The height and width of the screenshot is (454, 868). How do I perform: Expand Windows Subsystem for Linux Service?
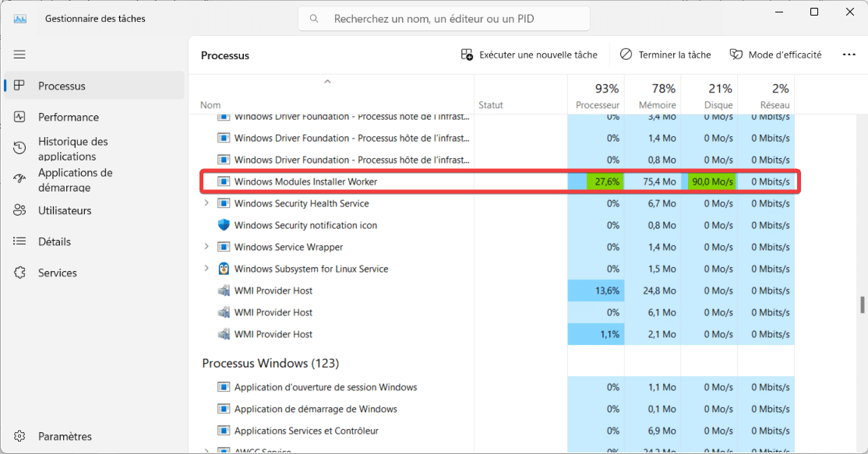(206, 269)
